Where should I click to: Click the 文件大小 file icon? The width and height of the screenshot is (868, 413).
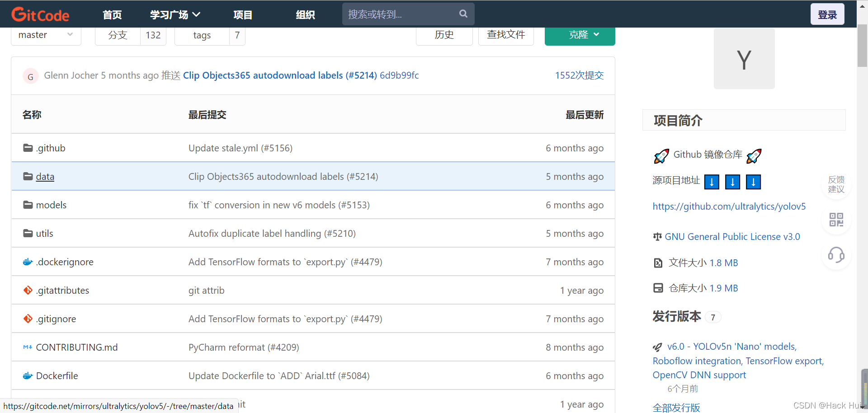658,263
